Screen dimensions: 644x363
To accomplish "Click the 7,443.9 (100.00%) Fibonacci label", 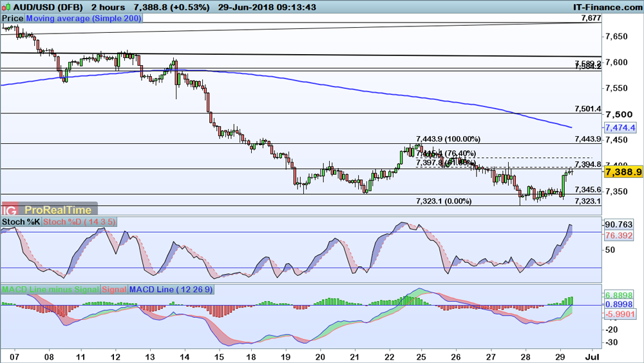I will [x=448, y=139].
